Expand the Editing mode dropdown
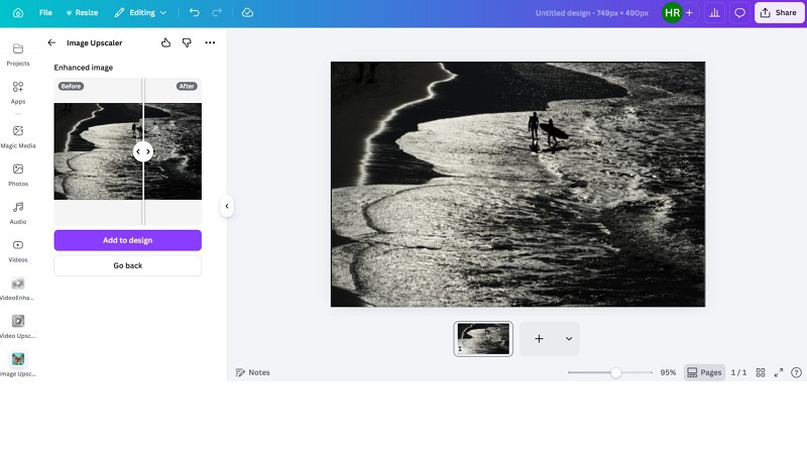This screenshot has width=807, height=450. click(x=141, y=13)
